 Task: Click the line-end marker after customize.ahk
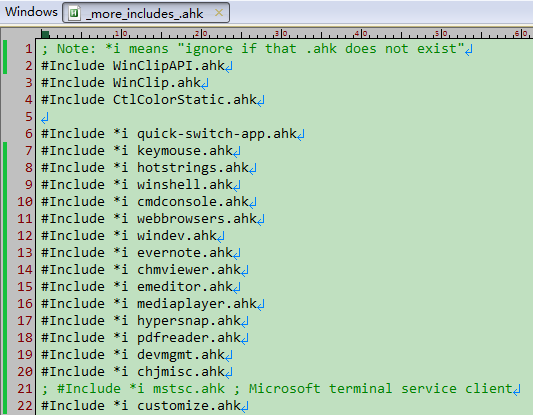point(245,407)
